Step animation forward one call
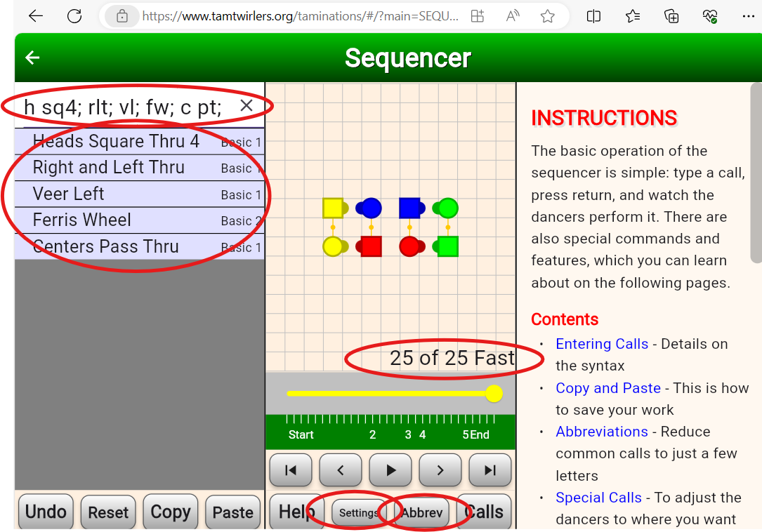 (x=440, y=470)
